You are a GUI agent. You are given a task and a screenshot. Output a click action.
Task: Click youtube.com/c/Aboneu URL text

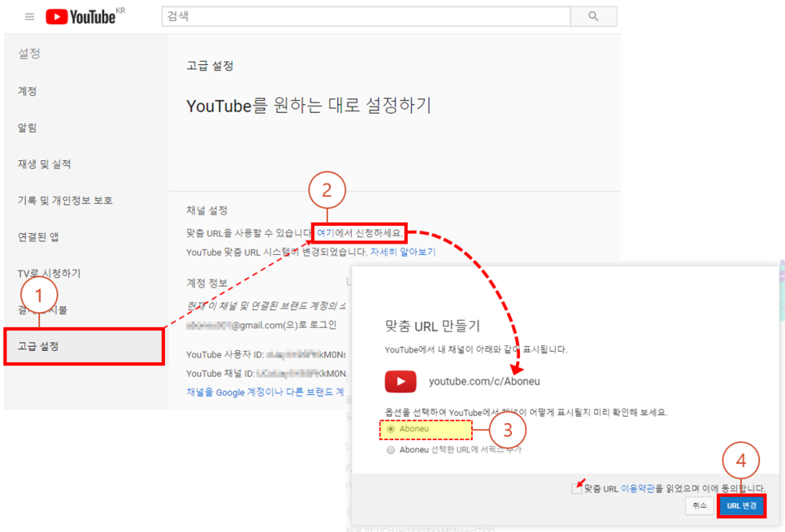tap(484, 382)
